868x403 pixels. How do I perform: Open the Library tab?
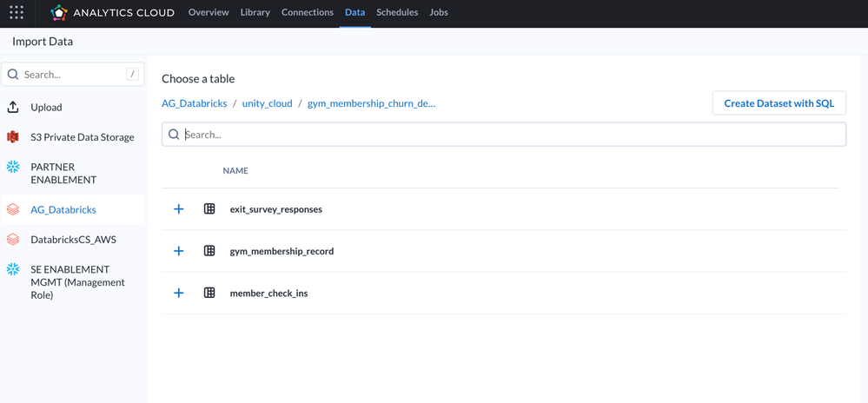[x=255, y=12]
